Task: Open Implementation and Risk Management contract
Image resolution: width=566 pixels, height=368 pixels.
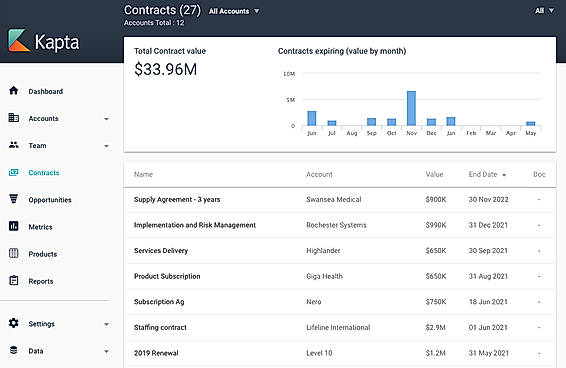Action: pyautogui.click(x=195, y=225)
